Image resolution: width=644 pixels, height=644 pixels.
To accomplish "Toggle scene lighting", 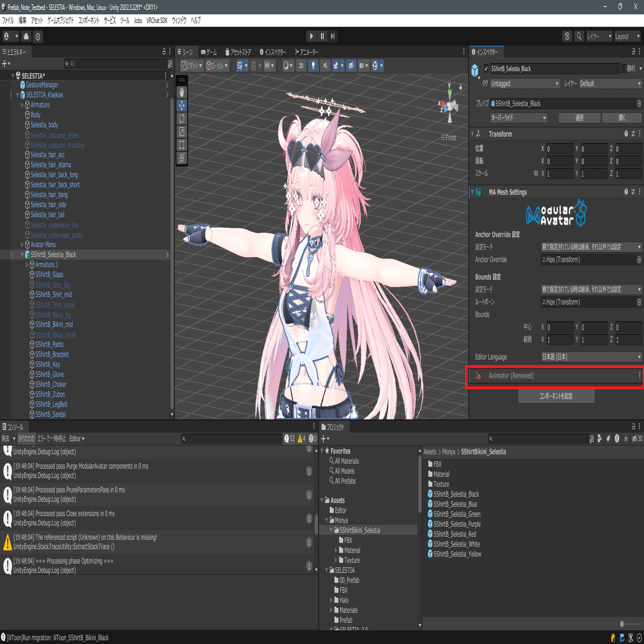I will tap(313, 66).
